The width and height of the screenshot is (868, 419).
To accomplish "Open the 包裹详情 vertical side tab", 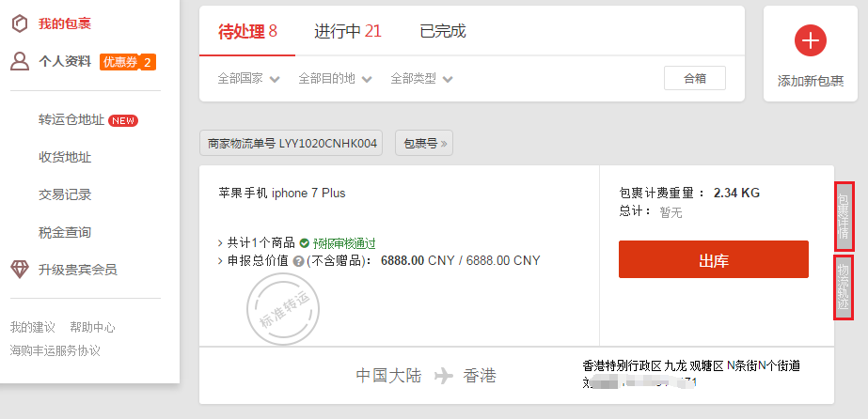I will 844,215.
